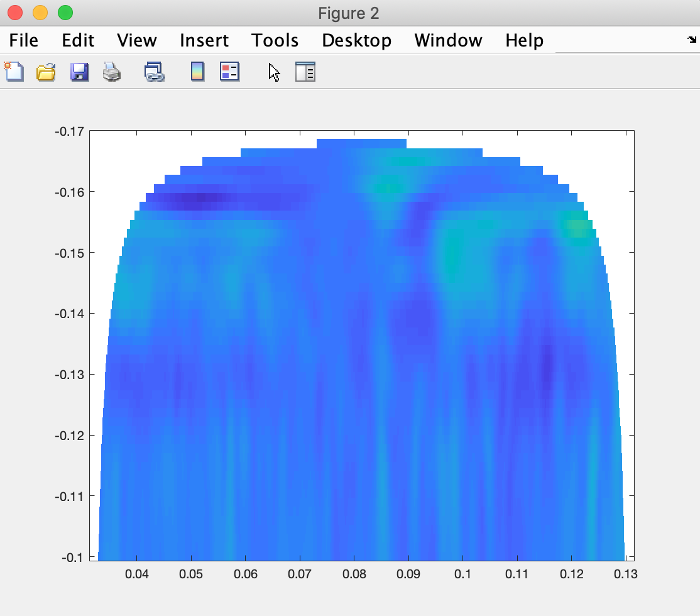Open the Desktop menu
The height and width of the screenshot is (616, 700).
[x=356, y=40]
